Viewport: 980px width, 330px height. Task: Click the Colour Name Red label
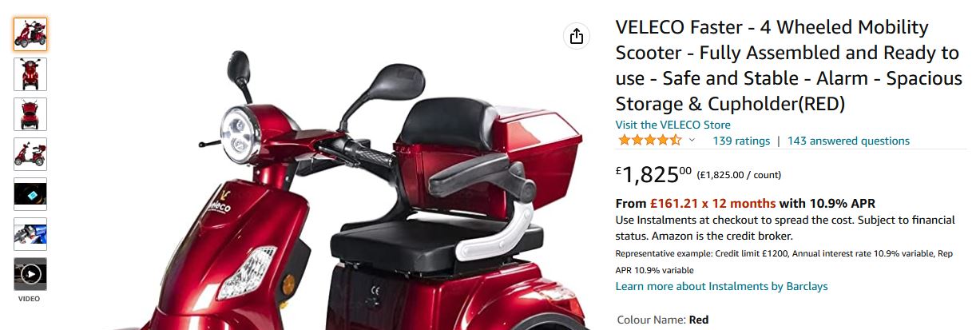pos(663,320)
